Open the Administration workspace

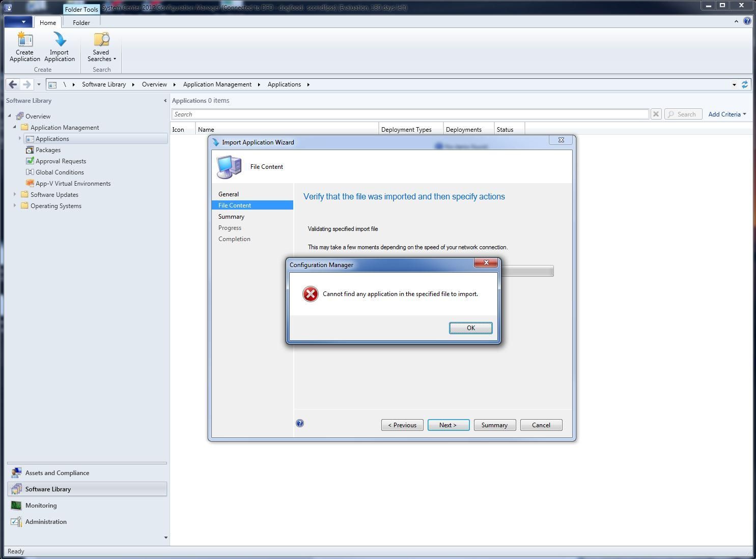point(46,521)
